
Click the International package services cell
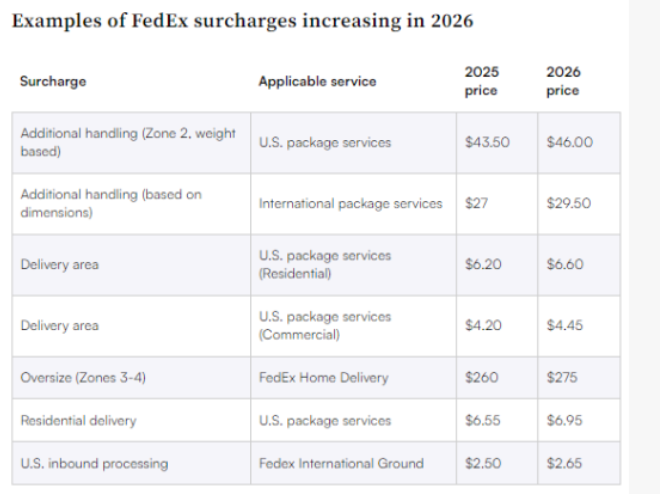(350, 203)
